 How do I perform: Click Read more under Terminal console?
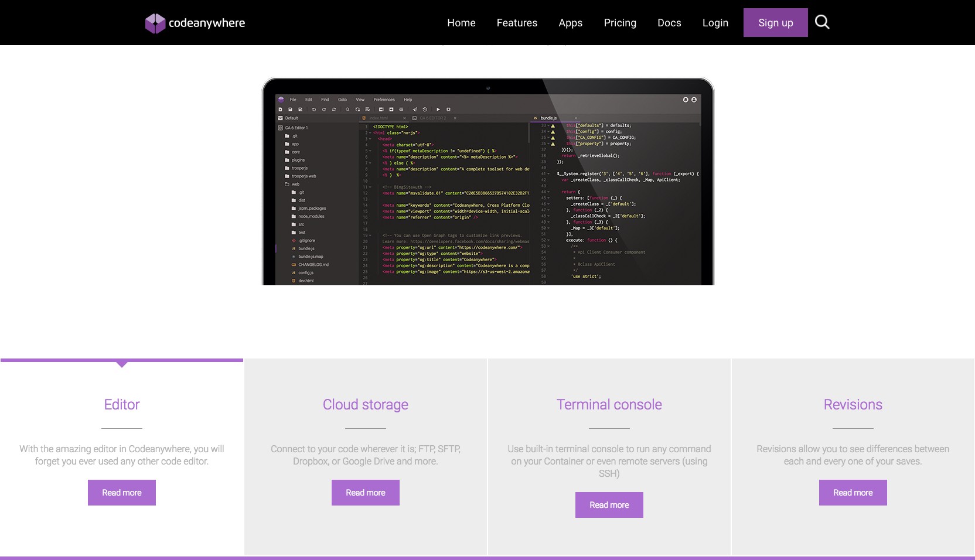tap(609, 505)
